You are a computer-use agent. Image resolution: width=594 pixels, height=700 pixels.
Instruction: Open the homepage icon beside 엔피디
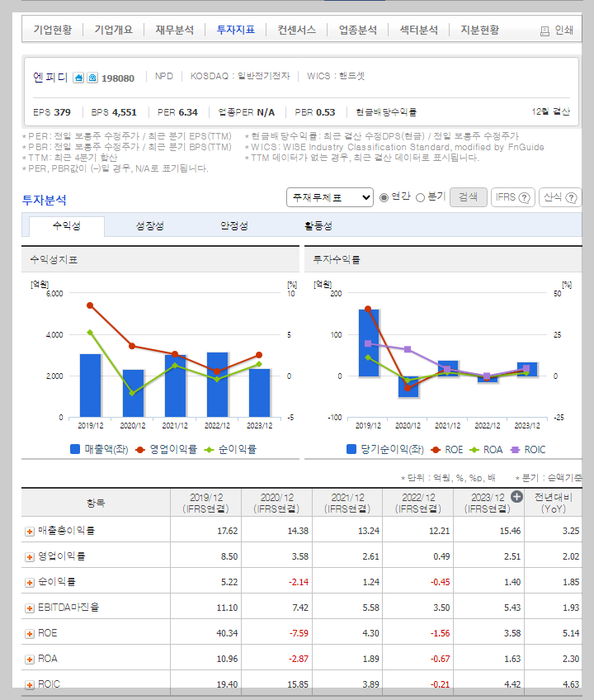(x=78, y=78)
